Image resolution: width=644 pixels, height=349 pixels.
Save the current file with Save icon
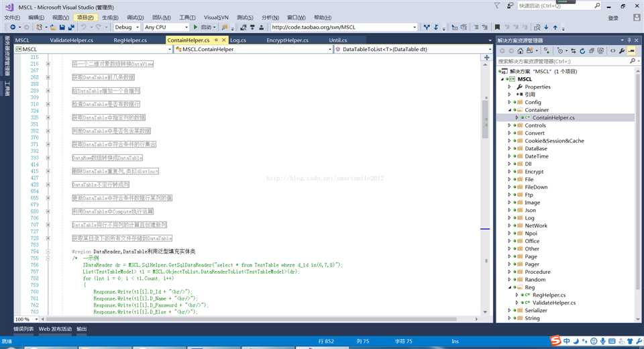[x=62, y=27]
